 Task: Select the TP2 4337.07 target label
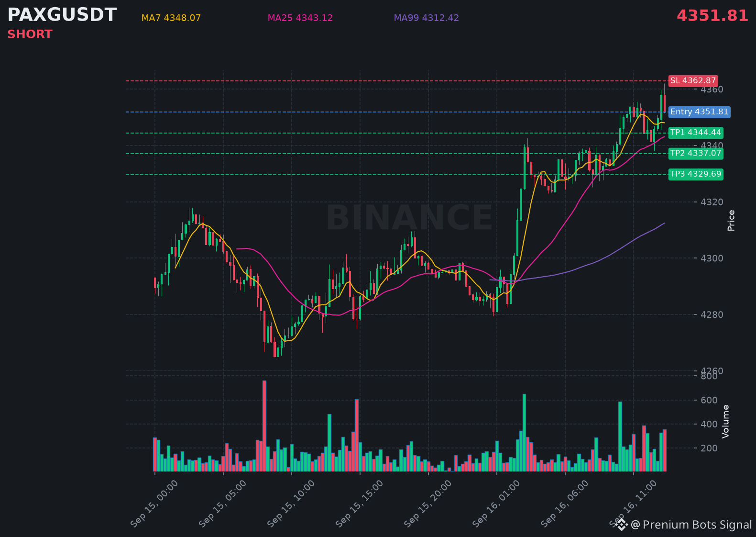click(695, 153)
